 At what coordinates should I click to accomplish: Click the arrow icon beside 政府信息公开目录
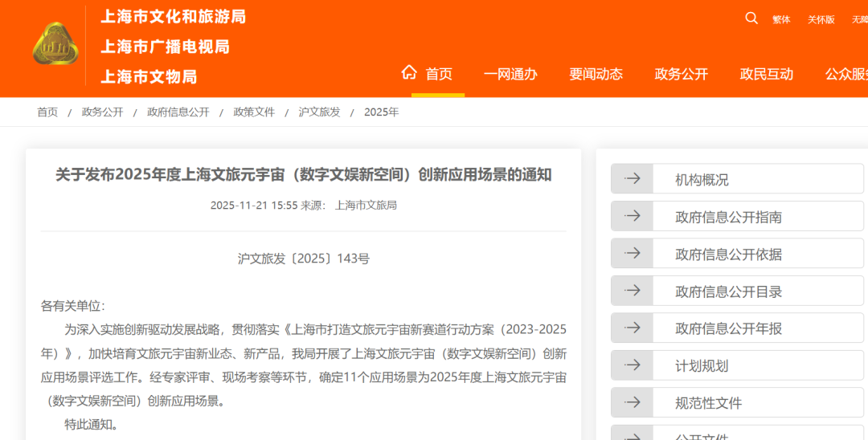[x=633, y=290]
